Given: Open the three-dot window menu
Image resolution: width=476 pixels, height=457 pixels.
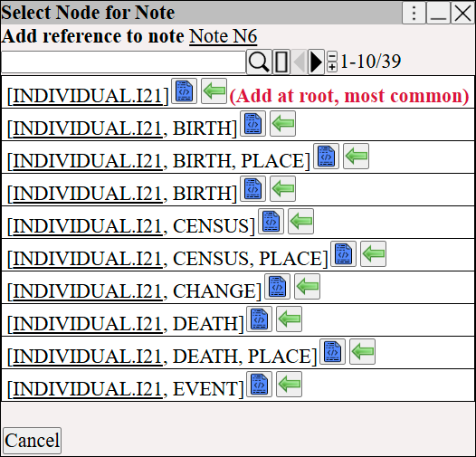Looking at the screenshot, I should [x=414, y=13].
